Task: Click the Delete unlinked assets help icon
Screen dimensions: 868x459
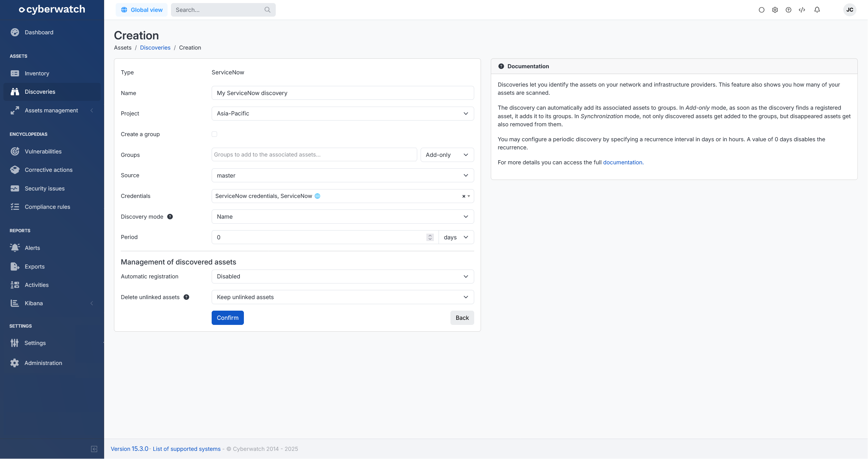Action: click(x=186, y=297)
